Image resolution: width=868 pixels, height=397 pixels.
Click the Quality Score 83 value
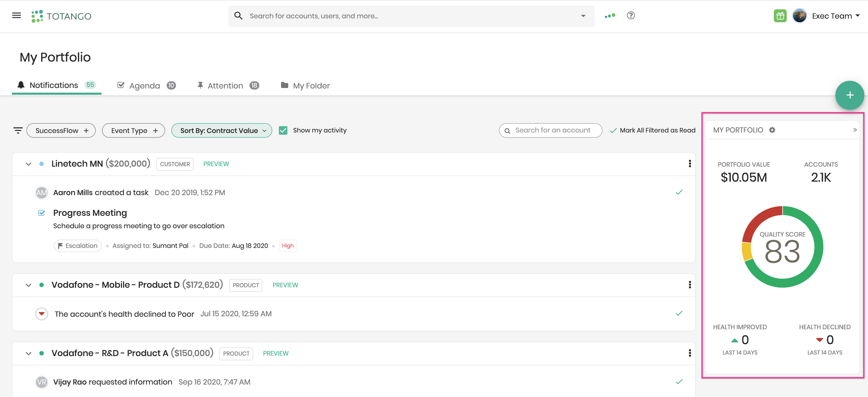(x=782, y=252)
